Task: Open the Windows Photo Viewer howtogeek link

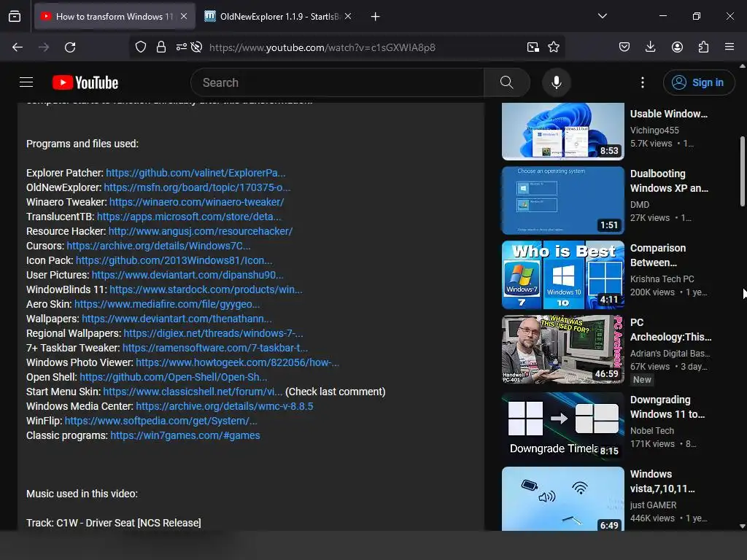Action: (238, 362)
